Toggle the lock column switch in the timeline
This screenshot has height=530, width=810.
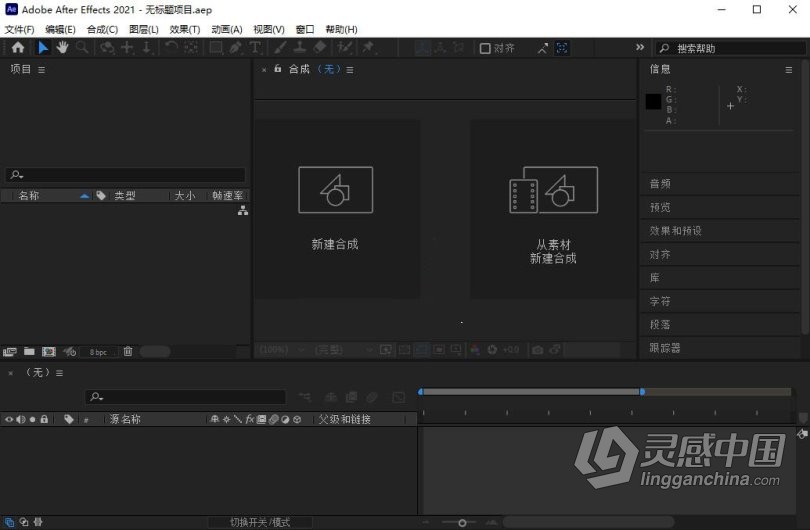(44, 419)
